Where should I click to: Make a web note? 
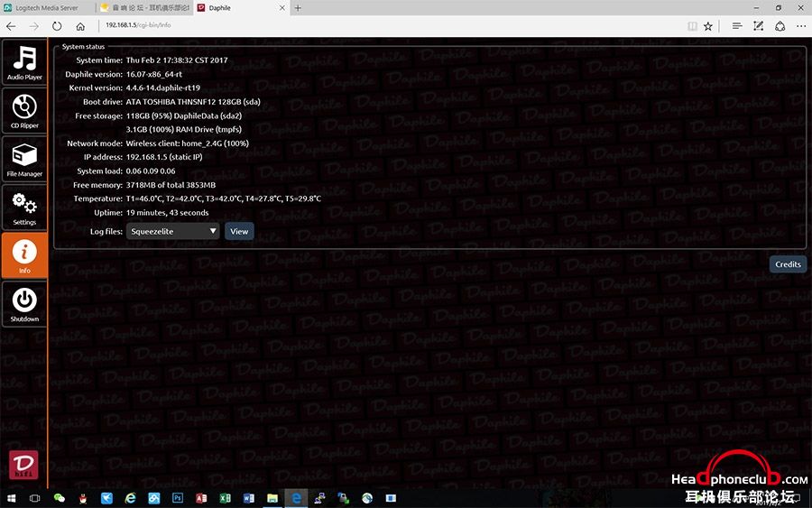tap(758, 26)
